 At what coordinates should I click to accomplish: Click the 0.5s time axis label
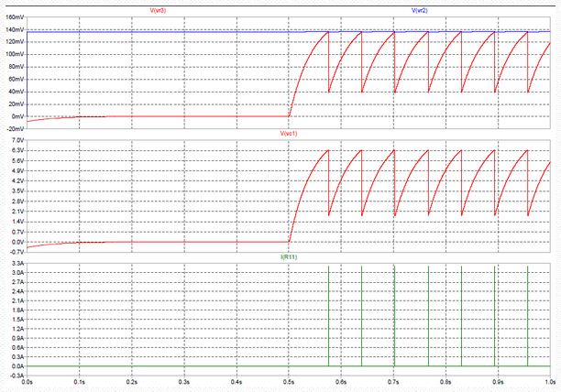point(289,381)
